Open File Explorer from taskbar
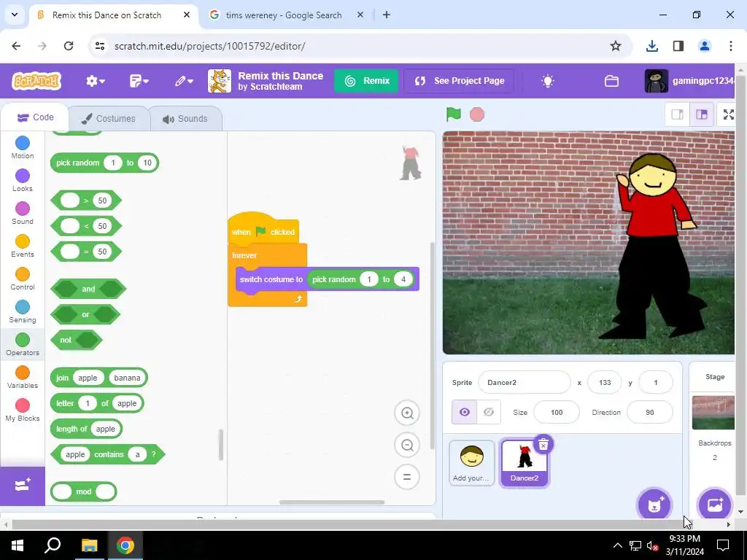The width and height of the screenshot is (747, 560). 89,545
